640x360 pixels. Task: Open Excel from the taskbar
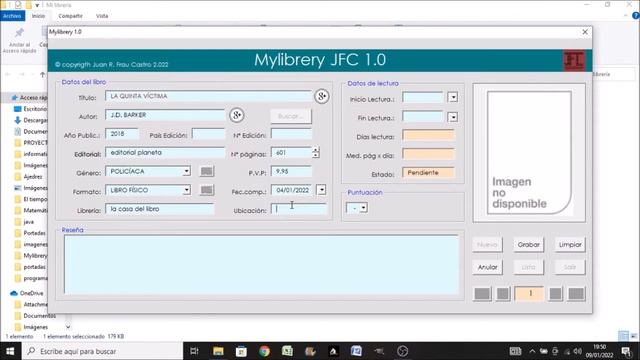tap(287, 351)
